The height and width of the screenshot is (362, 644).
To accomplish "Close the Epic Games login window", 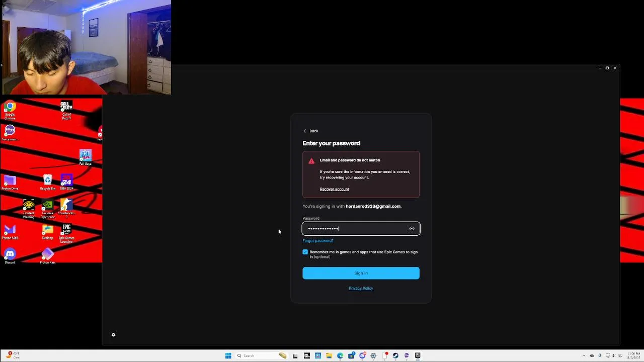I will 615,68.
